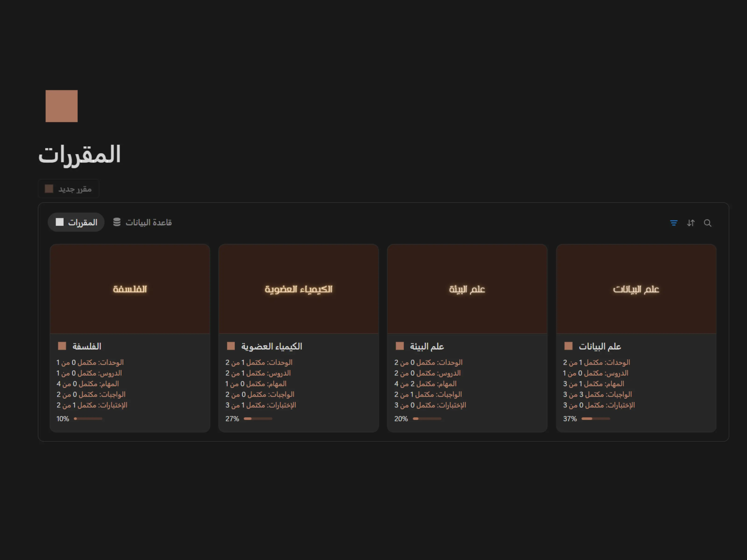Click the علم البيئة cover image
The width and height of the screenshot is (747, 560).
tap(467, 289)
